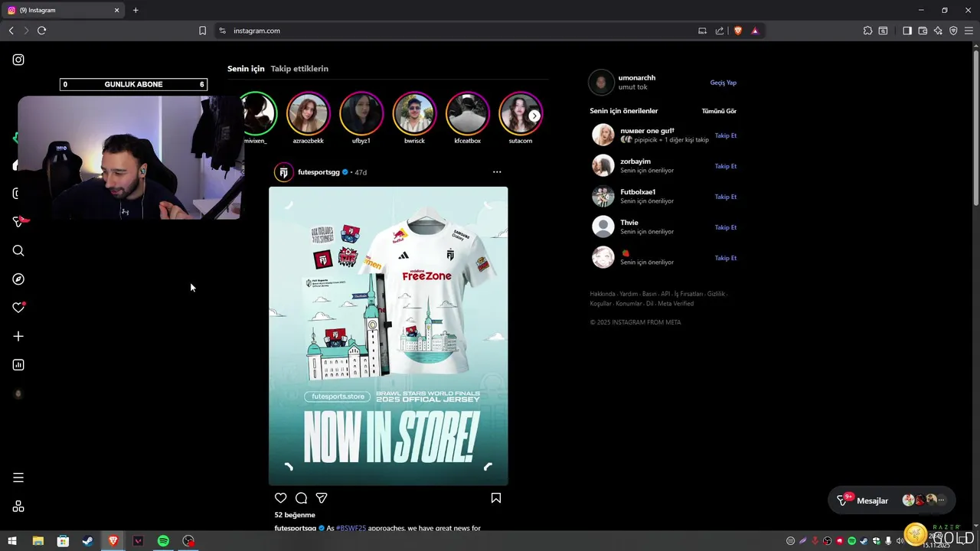The height and width of the screenshot is (551, 980).
Task: Open the Also from Meta icon
Action: (18, 507)
